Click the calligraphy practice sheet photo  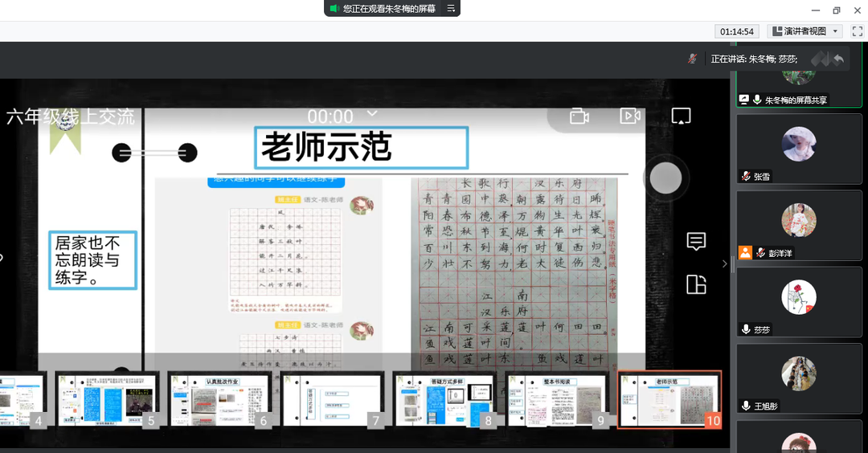point(514,273)
